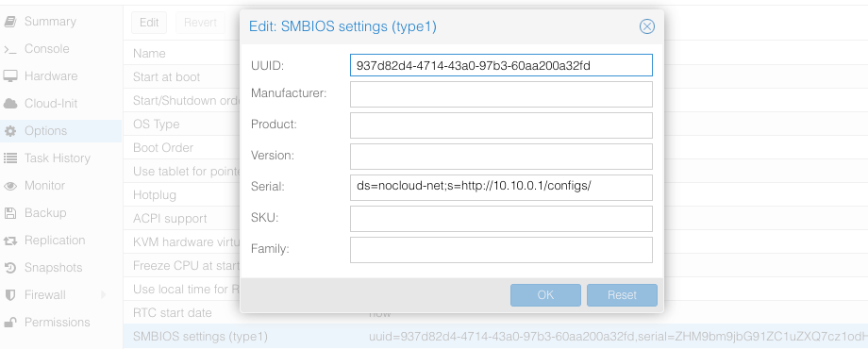This screenshot has height=349, width=868.
Task: Open the Monitor eye icon
Action: coord(10,186)
